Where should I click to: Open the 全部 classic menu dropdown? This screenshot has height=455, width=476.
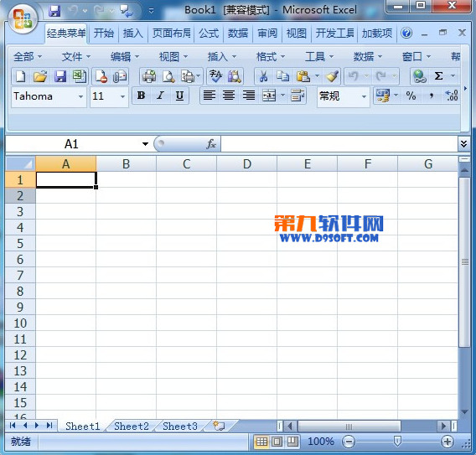point(28,56)
